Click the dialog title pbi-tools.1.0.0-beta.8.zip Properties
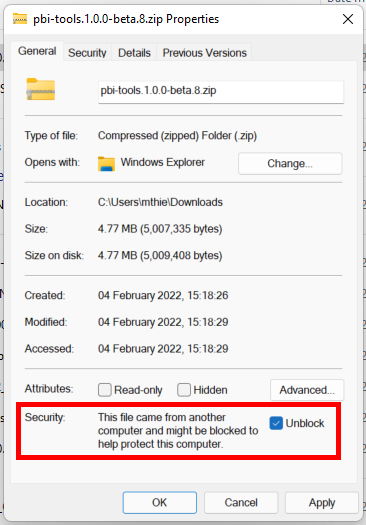Image resolution: width=366 pixels, height=525 pixels. 126,19
